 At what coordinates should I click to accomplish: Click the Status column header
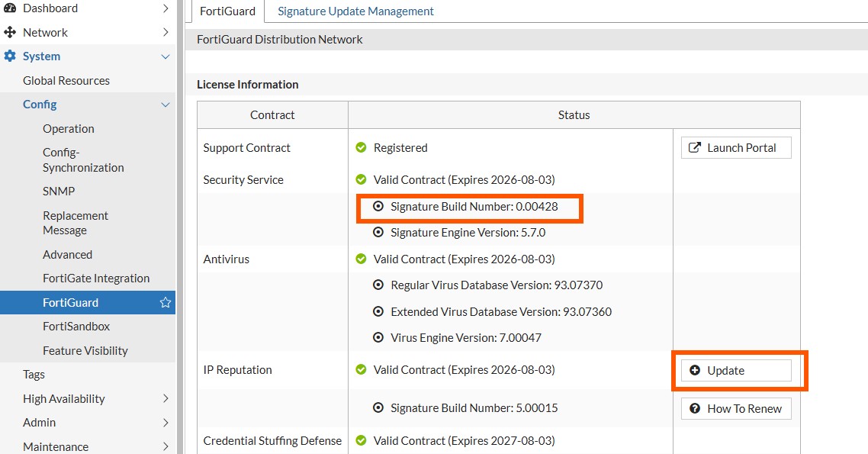click(x=574, y=114)
